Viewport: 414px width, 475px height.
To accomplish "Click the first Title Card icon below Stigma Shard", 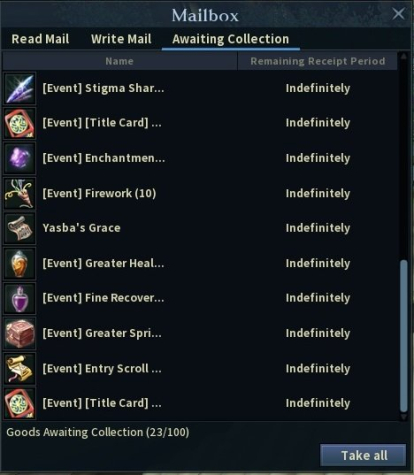I will click(20, 124).
